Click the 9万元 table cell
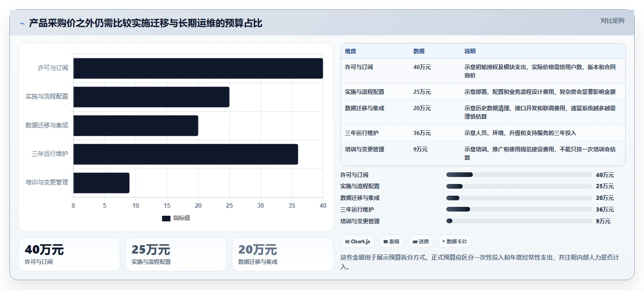 [420, 149]
